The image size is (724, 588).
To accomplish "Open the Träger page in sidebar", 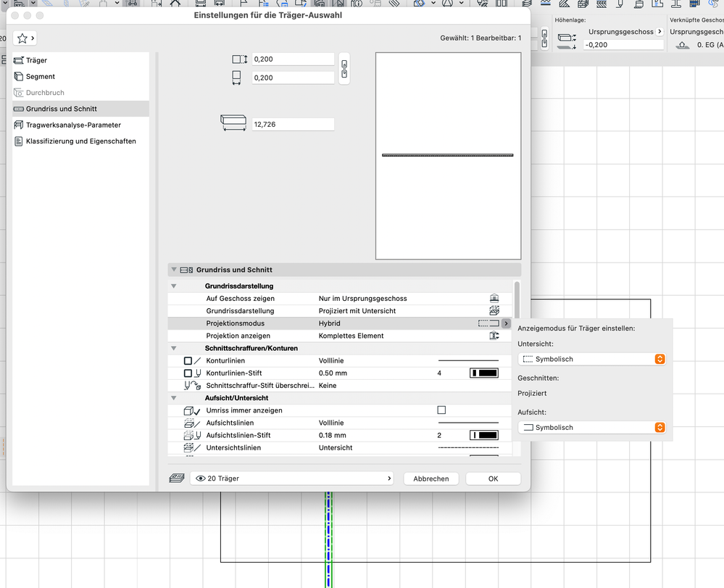I will click(x=80, y=60).
